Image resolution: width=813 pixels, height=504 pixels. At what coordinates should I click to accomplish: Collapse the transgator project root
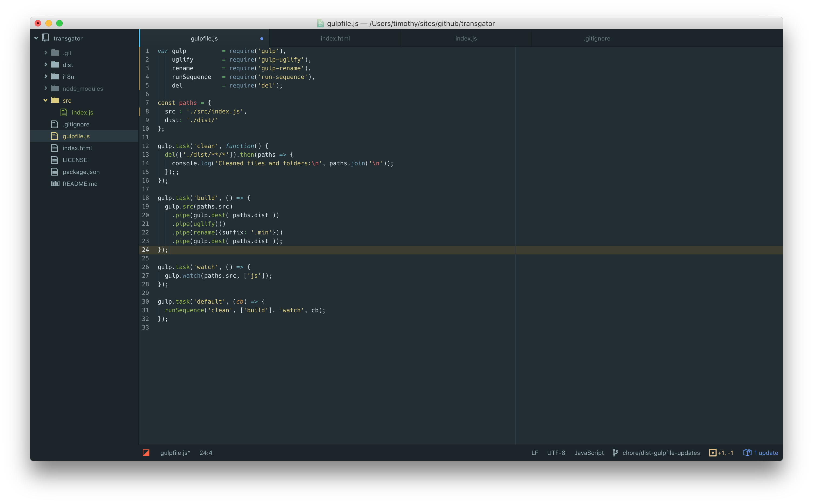point(36,38)
